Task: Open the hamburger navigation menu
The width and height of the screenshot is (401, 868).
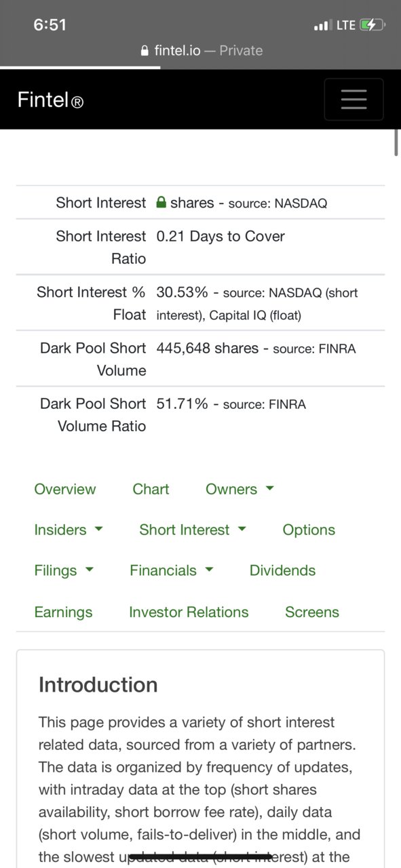Action: tap(354, 99)
